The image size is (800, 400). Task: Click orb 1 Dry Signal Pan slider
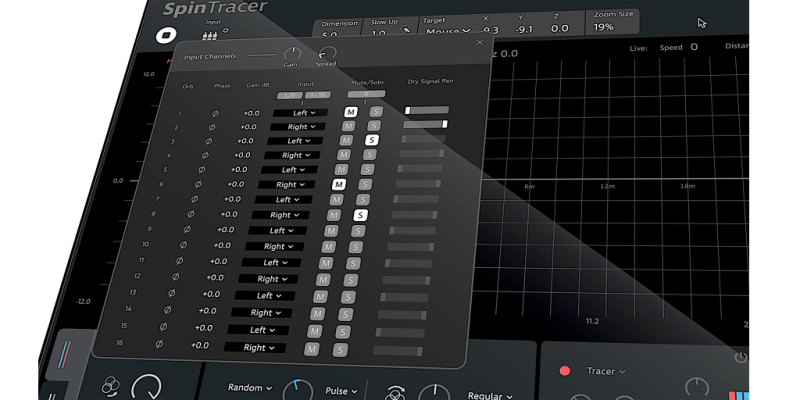[x=427, y=110]
